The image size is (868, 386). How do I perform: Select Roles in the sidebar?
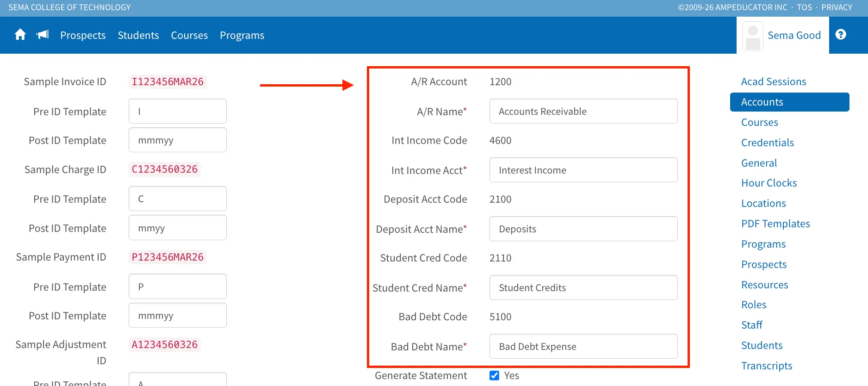(754, 305)
